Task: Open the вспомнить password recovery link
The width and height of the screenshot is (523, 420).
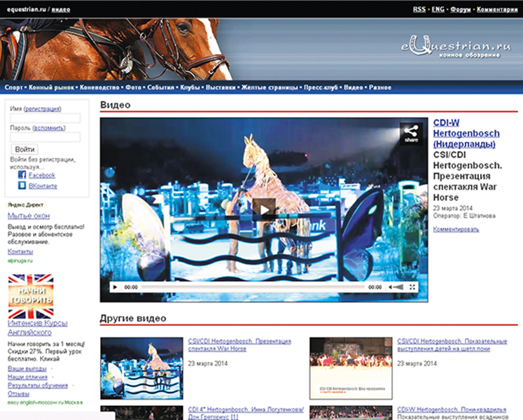Action: pyautogui.click(x=49, y=128)
